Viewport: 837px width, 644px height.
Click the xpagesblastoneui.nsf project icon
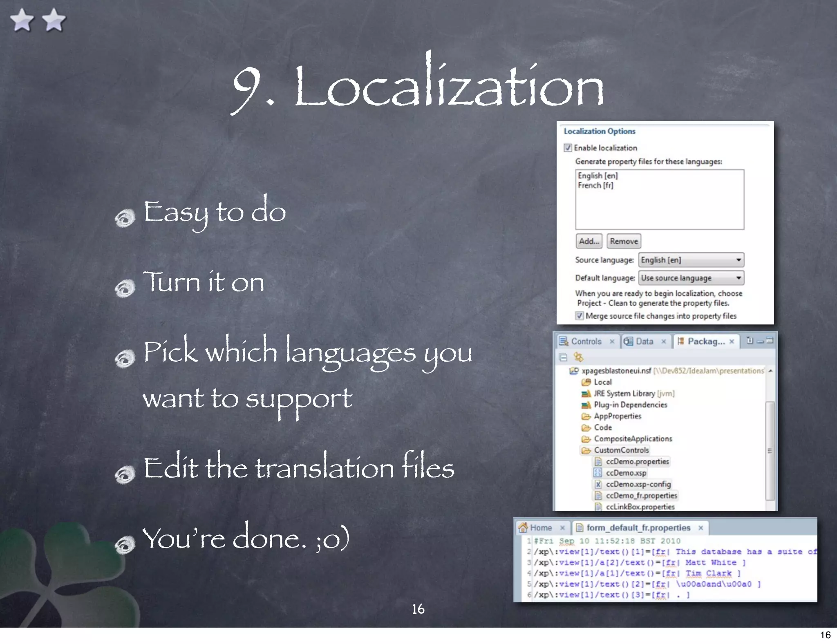[574, 371]
